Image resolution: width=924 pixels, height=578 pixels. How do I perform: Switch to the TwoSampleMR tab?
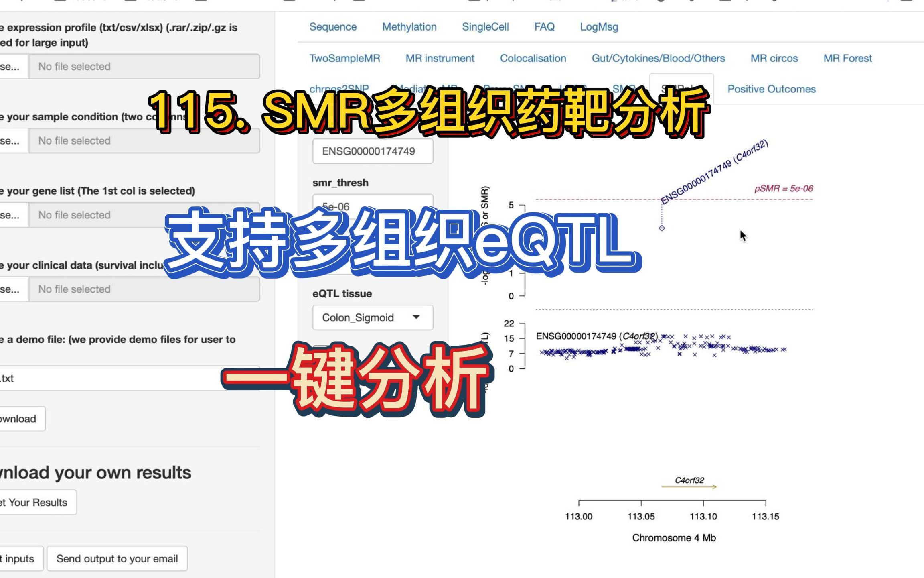(344, 58)
